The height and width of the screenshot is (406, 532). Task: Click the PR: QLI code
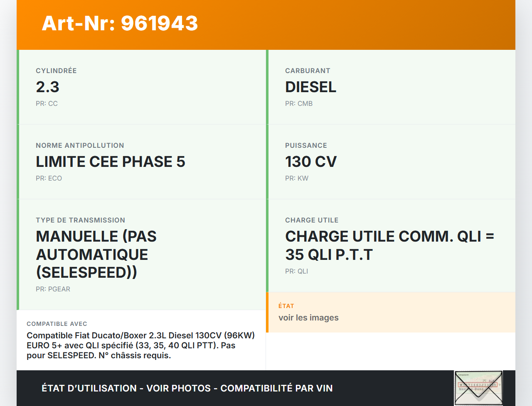296,271
